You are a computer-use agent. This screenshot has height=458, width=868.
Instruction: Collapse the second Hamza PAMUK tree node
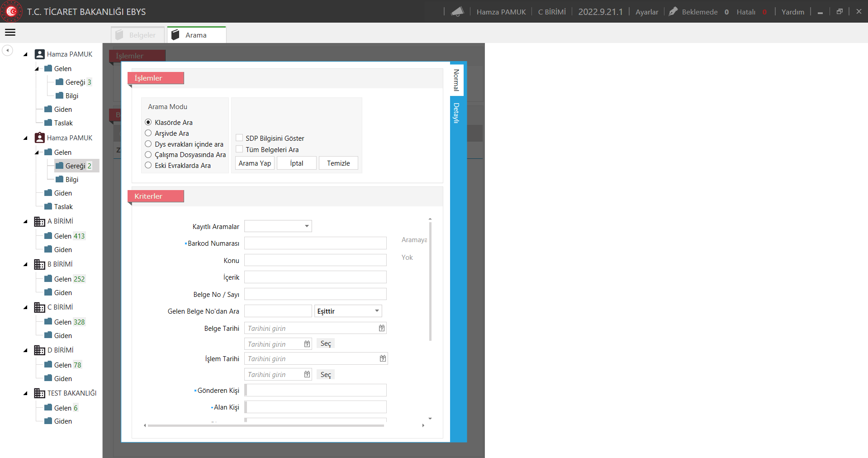pyautogui.click(x=25, y=138)
